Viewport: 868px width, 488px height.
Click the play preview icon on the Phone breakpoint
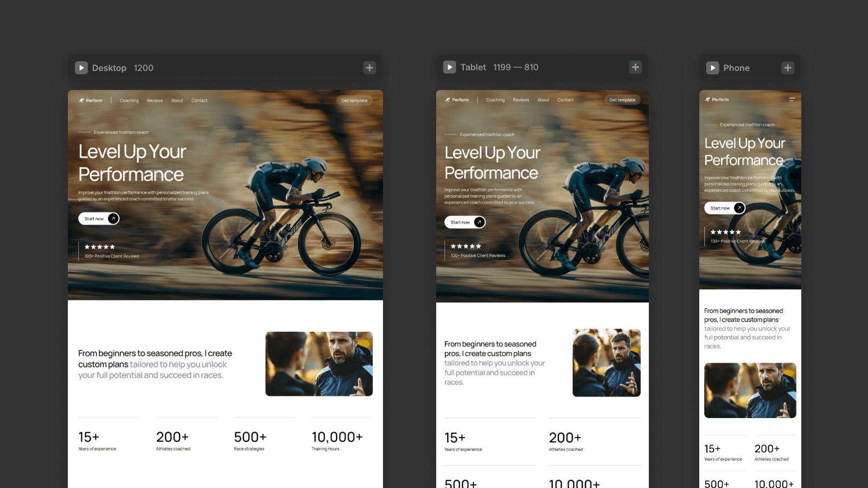coord(712,67)
